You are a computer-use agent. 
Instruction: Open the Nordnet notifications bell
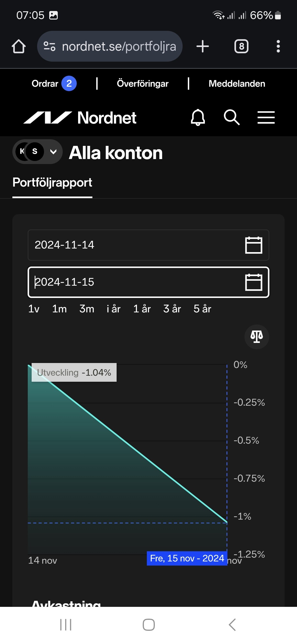tap(198, 118)
